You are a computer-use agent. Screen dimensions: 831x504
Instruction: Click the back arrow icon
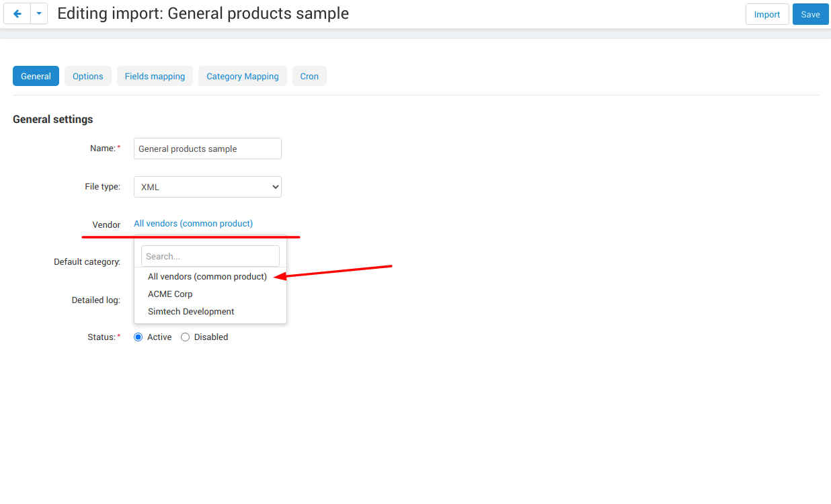[17, 14]
